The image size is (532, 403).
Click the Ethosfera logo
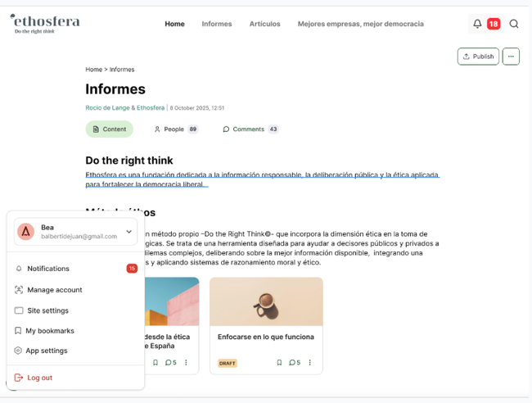point(45,23)
